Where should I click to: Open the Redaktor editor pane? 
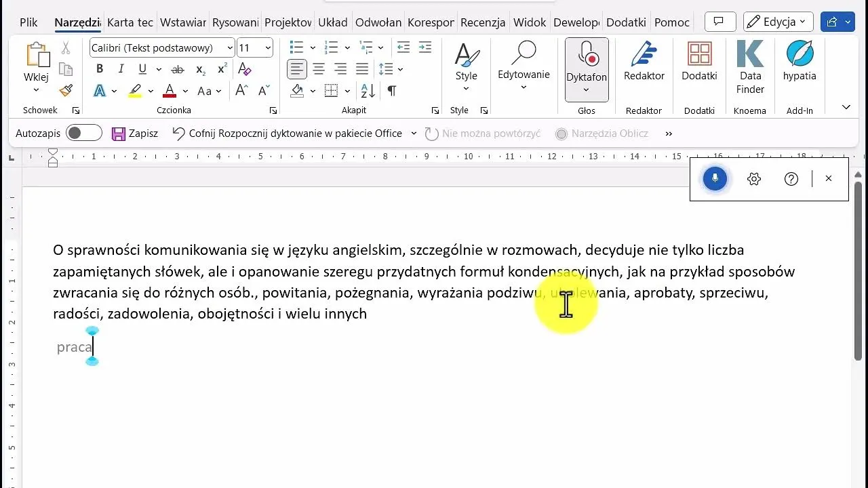tap(643, 68)
